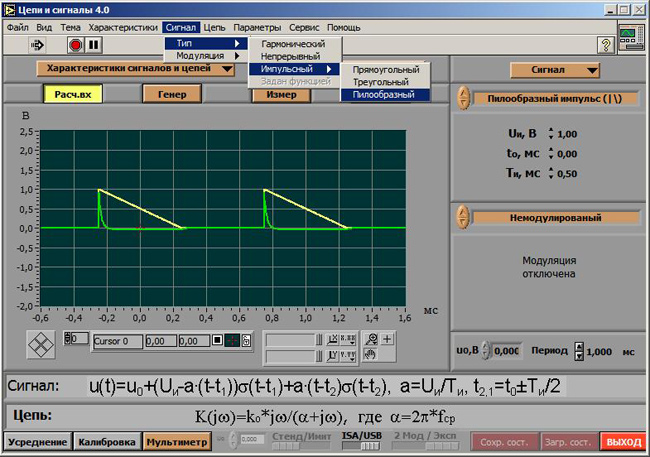Click the ВЫХОД exit button
The height and width of the screenshot is (457, 650).
[x=623, y=442]
